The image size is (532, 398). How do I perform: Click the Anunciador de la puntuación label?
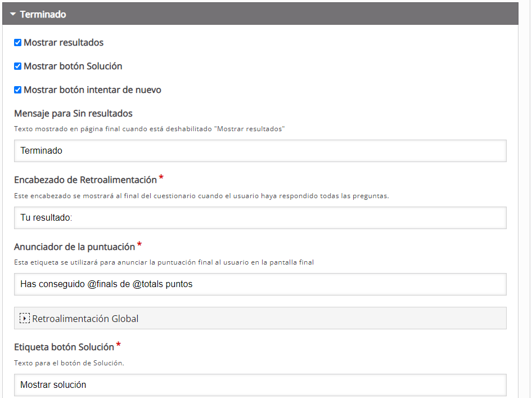pyautogui.click(x=75, y=247)
